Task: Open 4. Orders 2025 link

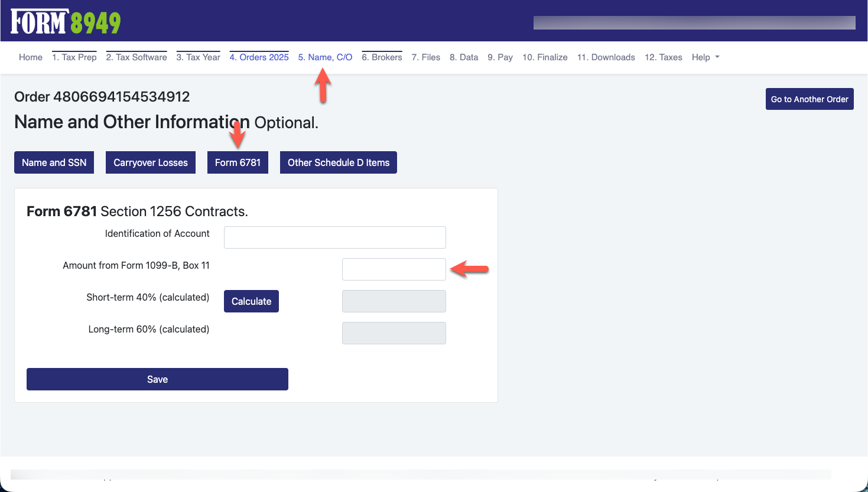Action: point(259,57)
